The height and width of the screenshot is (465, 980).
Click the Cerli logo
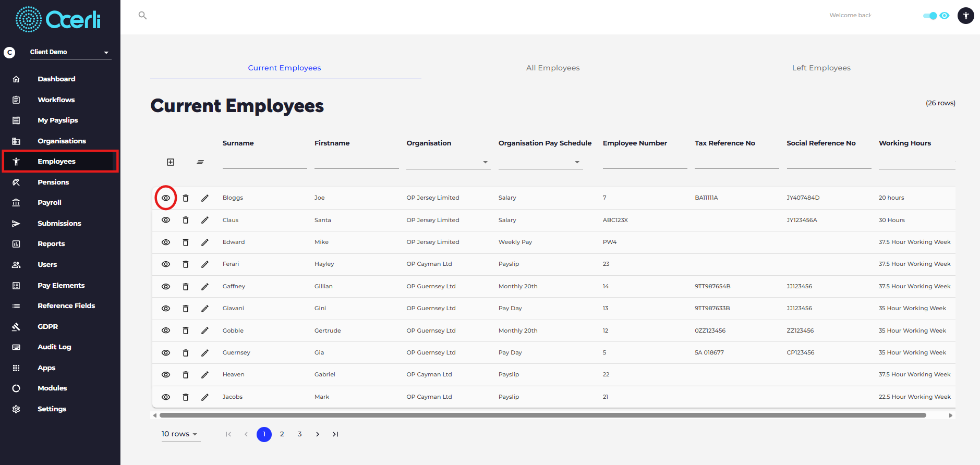(x=58, y=19)
